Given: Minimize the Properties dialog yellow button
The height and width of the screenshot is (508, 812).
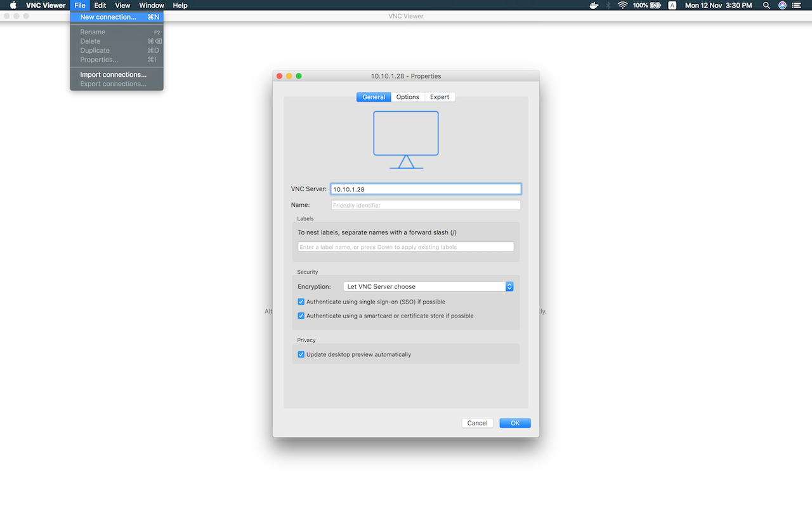Looking at the screenshot, I should pos(289,76).
